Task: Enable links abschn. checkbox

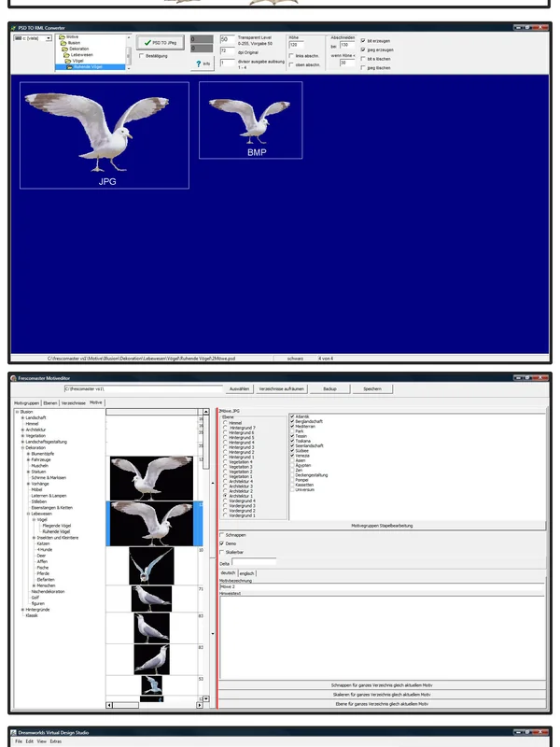Action: click(x=291, y=56)
